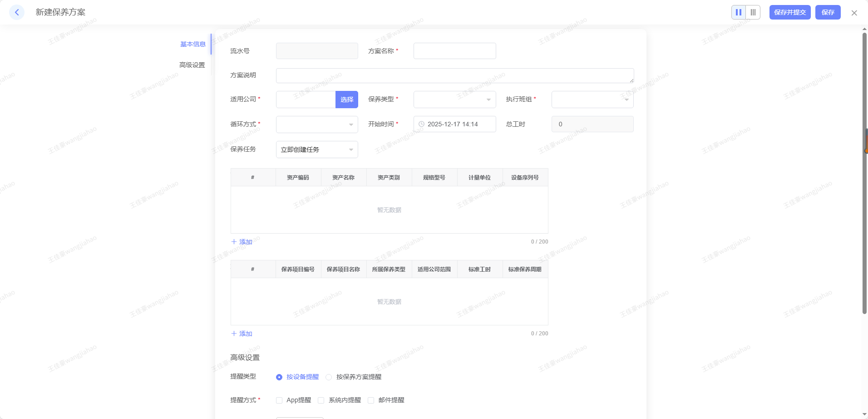Go to the 高级设置 side tab

click(192, 65)
